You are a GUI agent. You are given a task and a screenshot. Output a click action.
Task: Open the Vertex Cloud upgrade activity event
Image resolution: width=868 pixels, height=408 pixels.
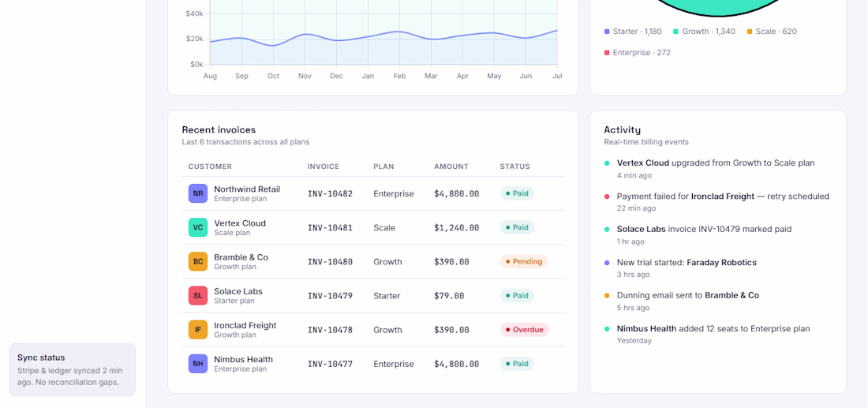(716, 169)
